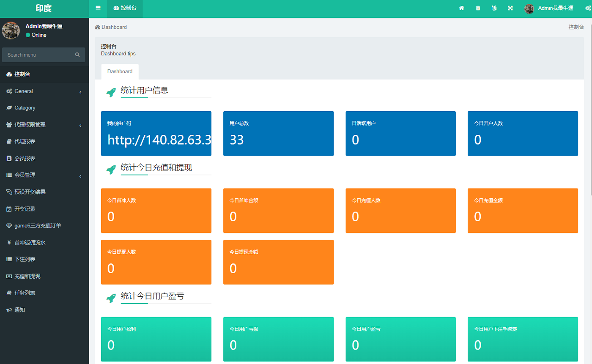
Task: Select the Dashboard tab
Action: 120,71
